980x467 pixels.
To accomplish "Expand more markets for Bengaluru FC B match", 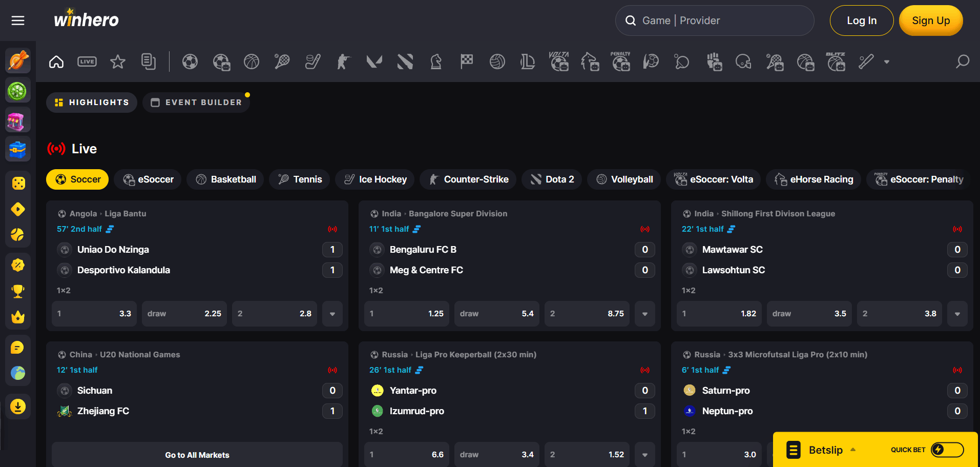I will [x=645, y=314].
